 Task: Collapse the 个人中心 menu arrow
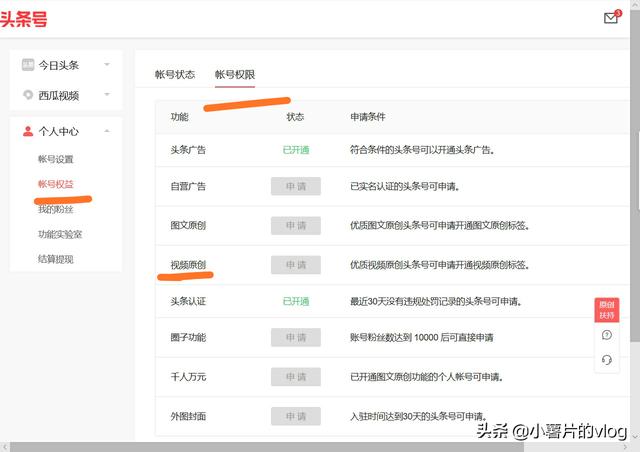pos(106,131)
